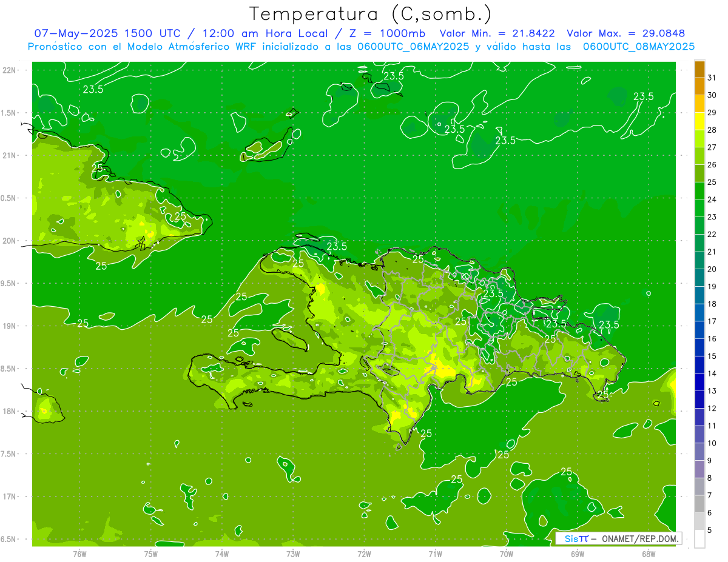Click the 'Valor Max. = 29.0848' text
728x562 pixels.
pos(626,33)
